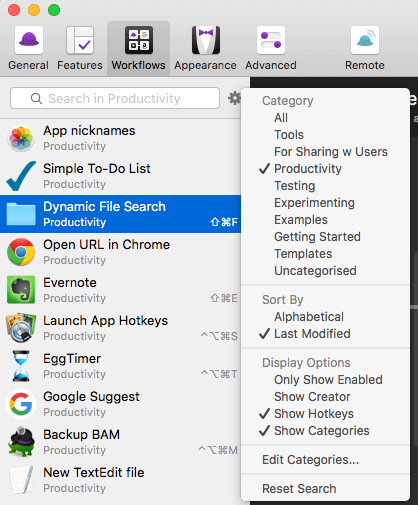
Task: Click the ⌃⌥⌘T hotkey on EggTimer
Action: [219, 374]
